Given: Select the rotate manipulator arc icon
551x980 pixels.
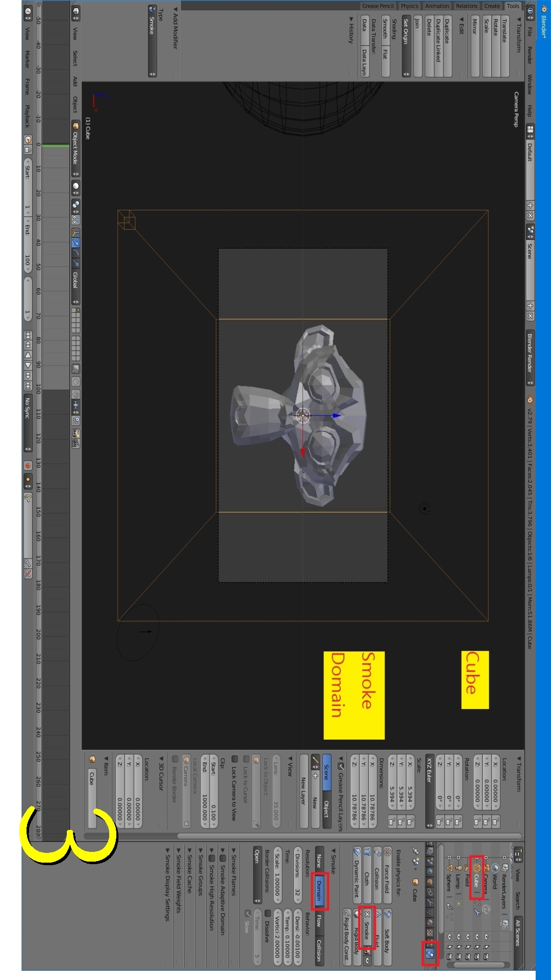Looking at the screenshot, I should click(x=76, y=253).
